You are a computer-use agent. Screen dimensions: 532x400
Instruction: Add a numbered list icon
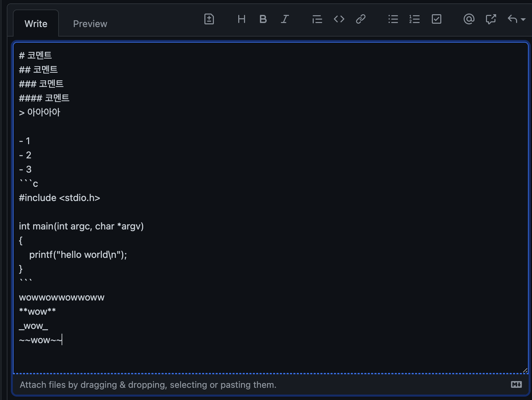click(x=414, y=19)
